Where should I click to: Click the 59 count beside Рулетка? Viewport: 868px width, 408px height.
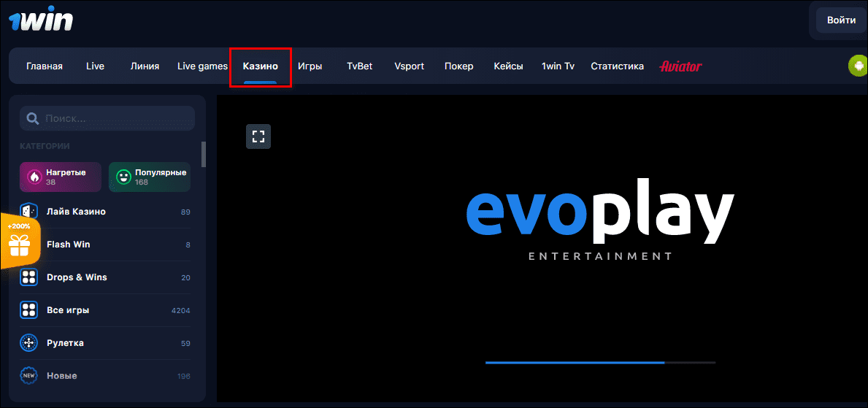pyautogui.click(x=185, y=344)
